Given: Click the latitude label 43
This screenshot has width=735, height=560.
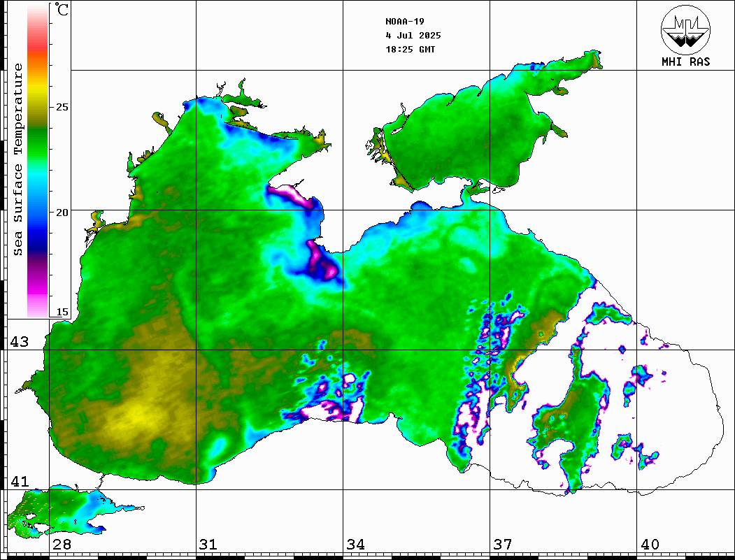Looking at the screenshot, I should pos(20,342).
